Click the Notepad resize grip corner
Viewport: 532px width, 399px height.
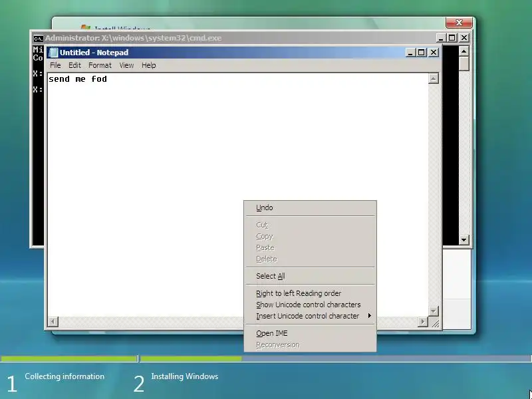click(x=435, y=323)
